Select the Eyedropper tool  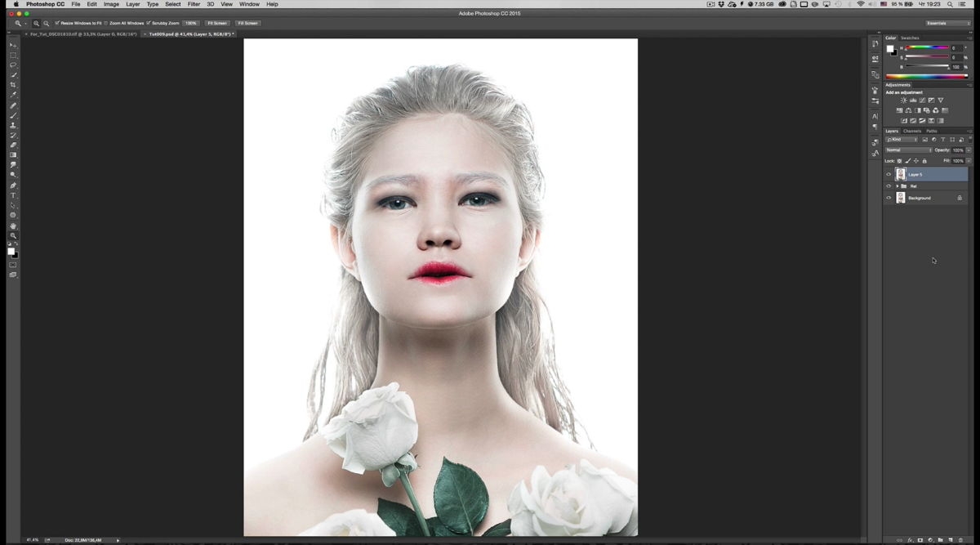[13, 95]
